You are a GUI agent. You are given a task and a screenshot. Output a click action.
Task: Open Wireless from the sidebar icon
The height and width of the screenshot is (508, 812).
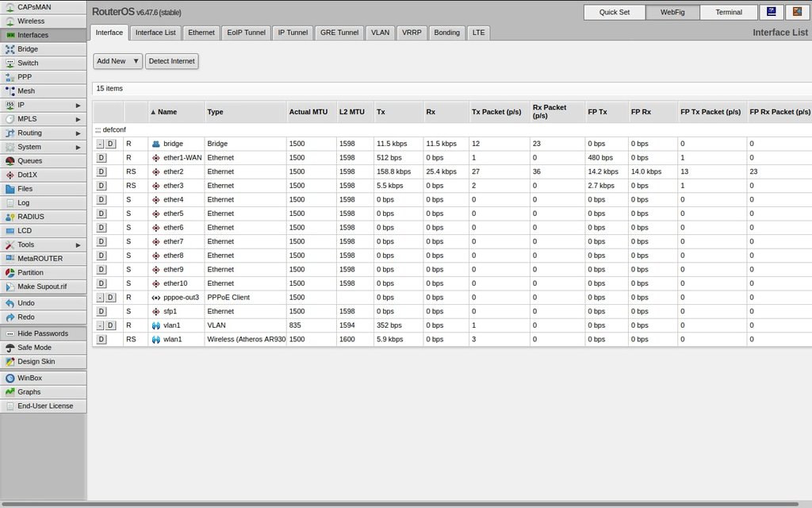click(10, 21)
